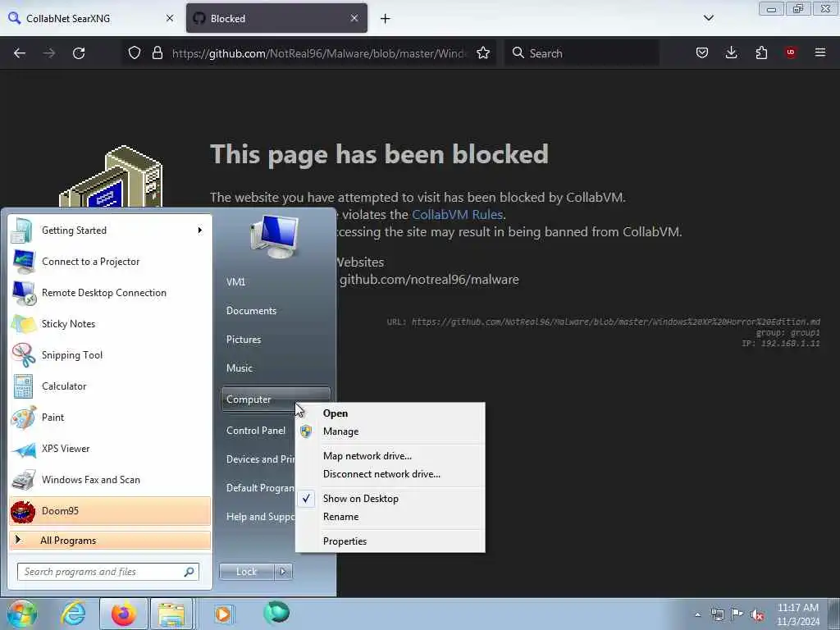Click the greyed-out forward arrow in Firefox

(49, 53)
